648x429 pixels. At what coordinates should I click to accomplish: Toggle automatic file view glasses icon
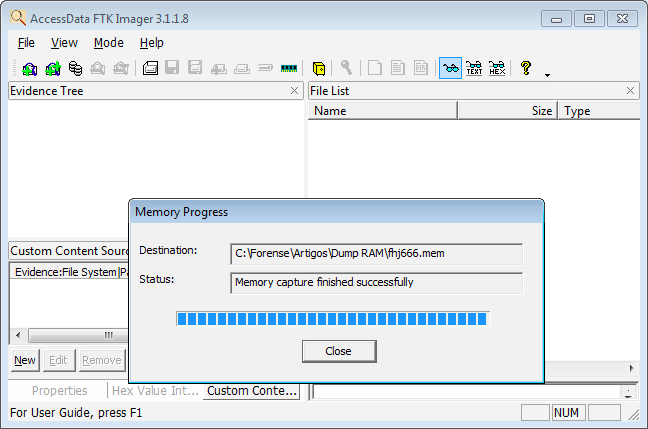(450, 68)
